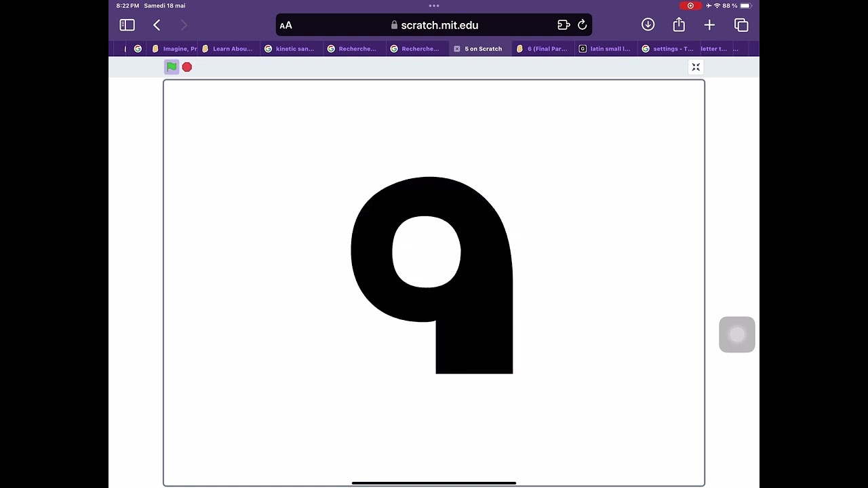
Task: Open the AA reader view menu
Action: point(285,25)
